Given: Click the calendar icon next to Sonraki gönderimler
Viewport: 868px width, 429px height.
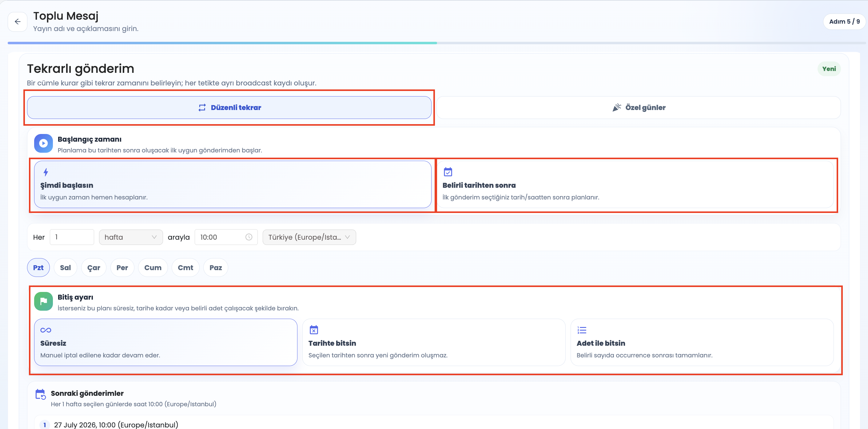Looking at the screenshot, I should (40, 394).
